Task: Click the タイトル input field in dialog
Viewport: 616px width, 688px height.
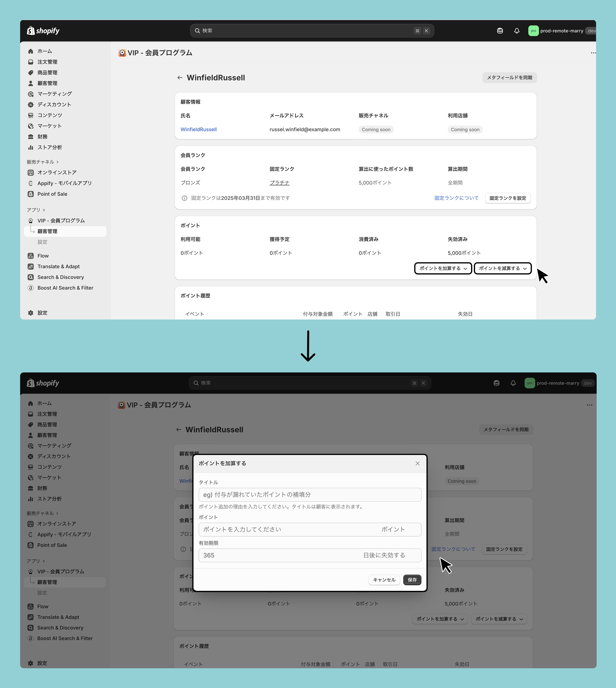Action: (x=310, y=494)
